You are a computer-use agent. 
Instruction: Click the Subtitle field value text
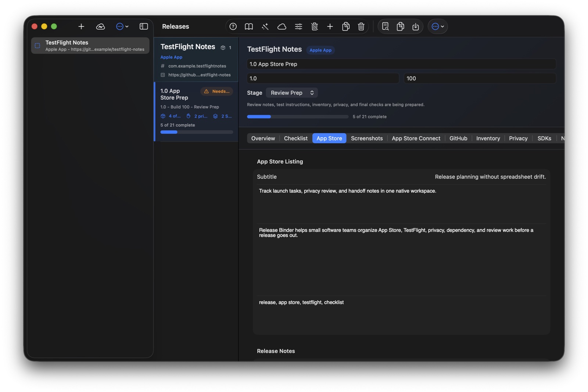click(x=490, y=177)
